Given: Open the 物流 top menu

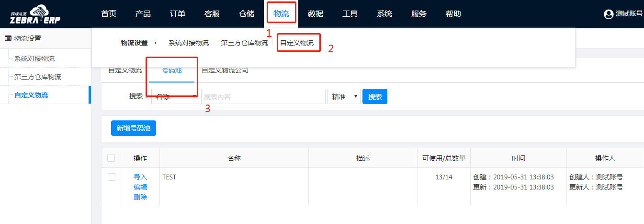Looking at the screenshot, I should (281, 14).
